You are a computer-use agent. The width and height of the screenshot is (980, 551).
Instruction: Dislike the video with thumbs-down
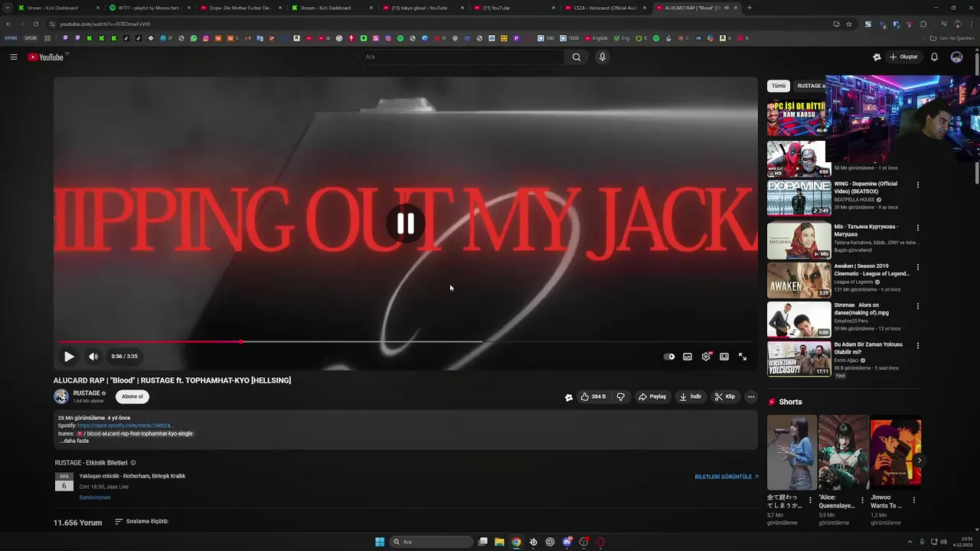[x=621, y=396]
